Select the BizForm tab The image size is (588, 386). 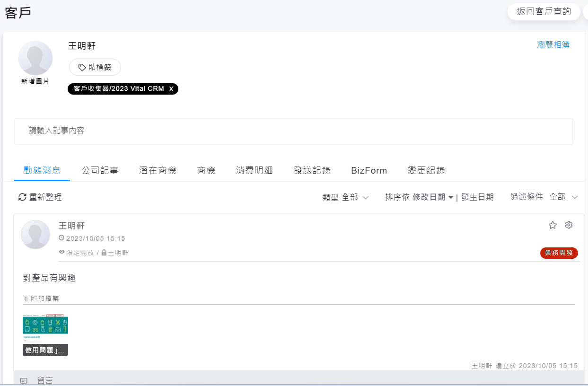(x=369, y=171)
